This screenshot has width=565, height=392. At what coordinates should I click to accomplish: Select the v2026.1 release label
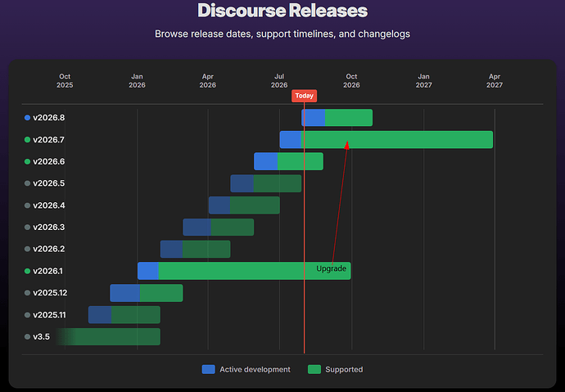click(x=48, y=271)
